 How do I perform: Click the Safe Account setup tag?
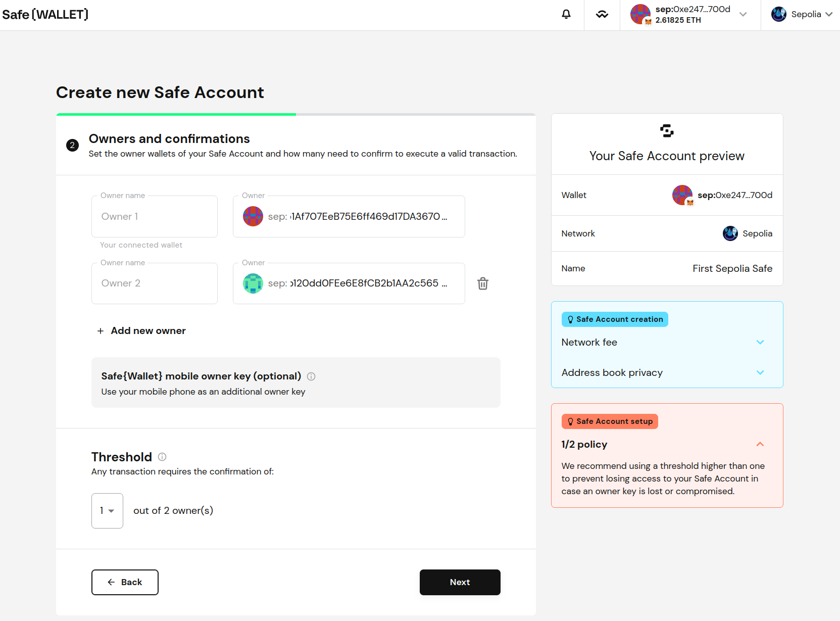pyautogui.click(x=610, y=421)
